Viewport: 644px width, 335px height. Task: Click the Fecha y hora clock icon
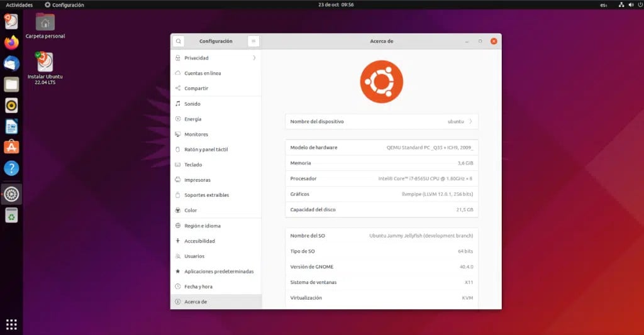click(x=178, y=287)
